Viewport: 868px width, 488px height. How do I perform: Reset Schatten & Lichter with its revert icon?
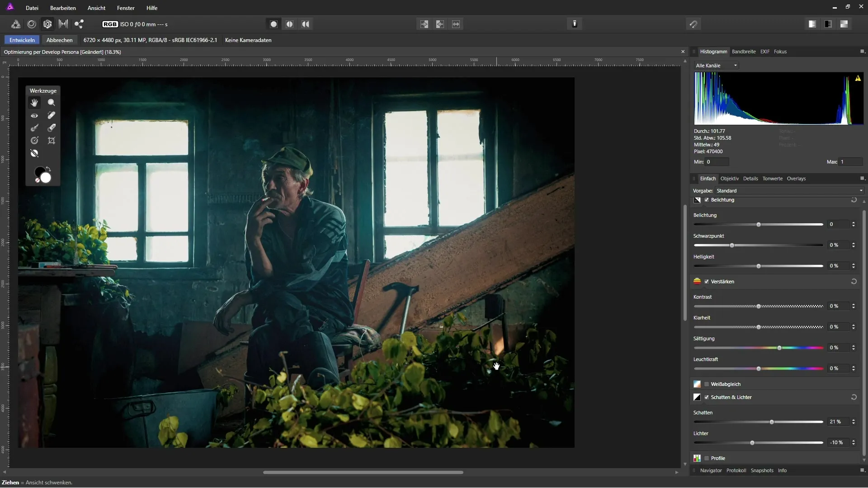854,397
